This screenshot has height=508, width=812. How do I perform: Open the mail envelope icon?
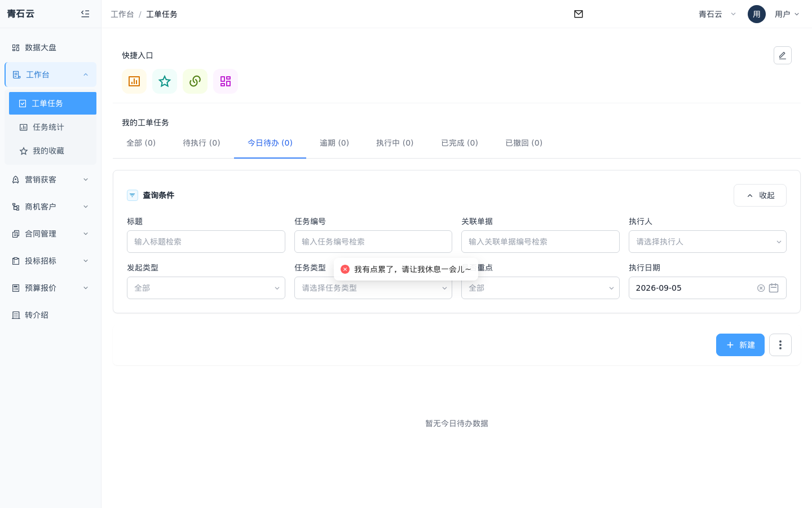pos(579,14)
